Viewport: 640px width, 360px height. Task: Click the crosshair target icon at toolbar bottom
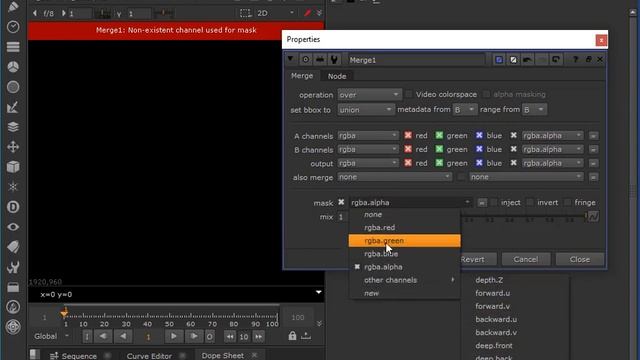tap(13, 327)
